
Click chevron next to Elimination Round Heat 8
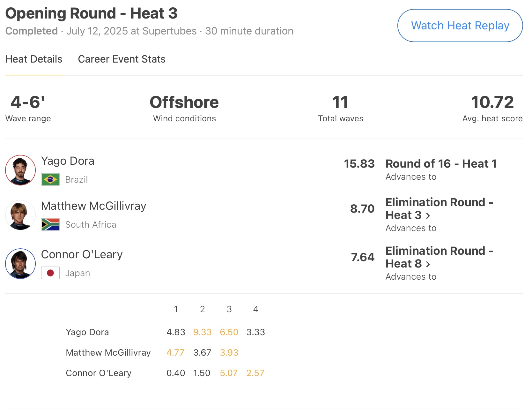428,265
